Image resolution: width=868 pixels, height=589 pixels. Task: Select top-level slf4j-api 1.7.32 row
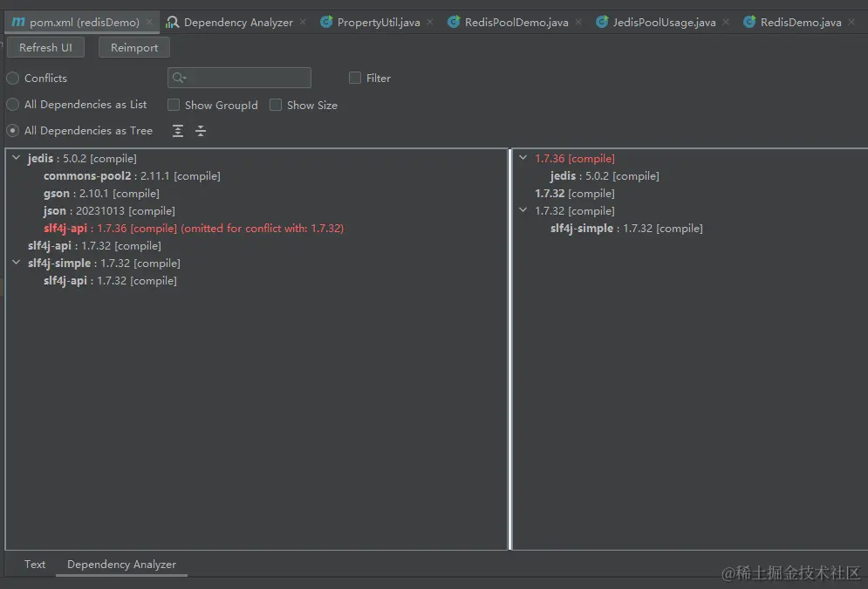[95, 246]
